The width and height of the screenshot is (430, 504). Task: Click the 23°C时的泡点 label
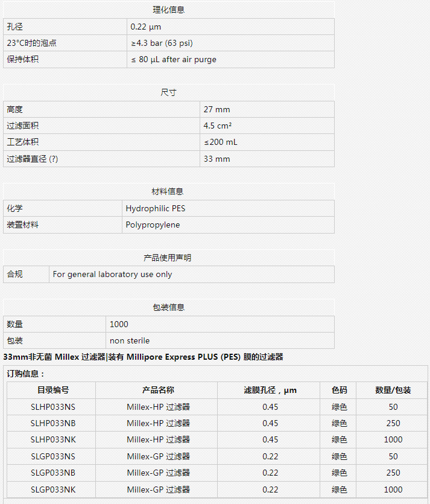pos(31,43)
